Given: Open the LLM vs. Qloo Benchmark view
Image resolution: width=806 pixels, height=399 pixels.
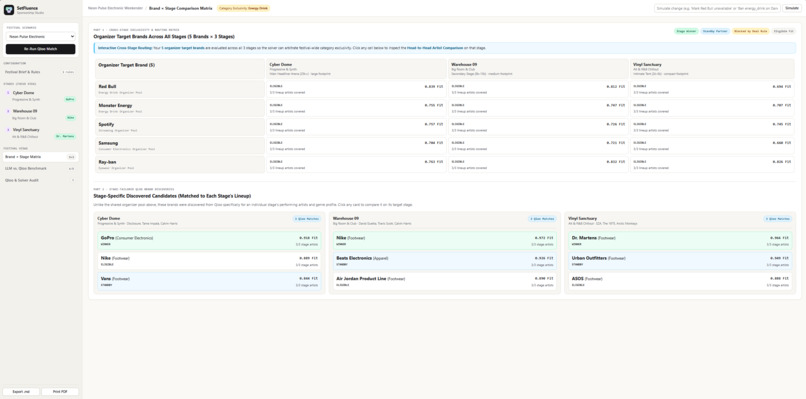Looking at the screenshot, I should point(41,169).
